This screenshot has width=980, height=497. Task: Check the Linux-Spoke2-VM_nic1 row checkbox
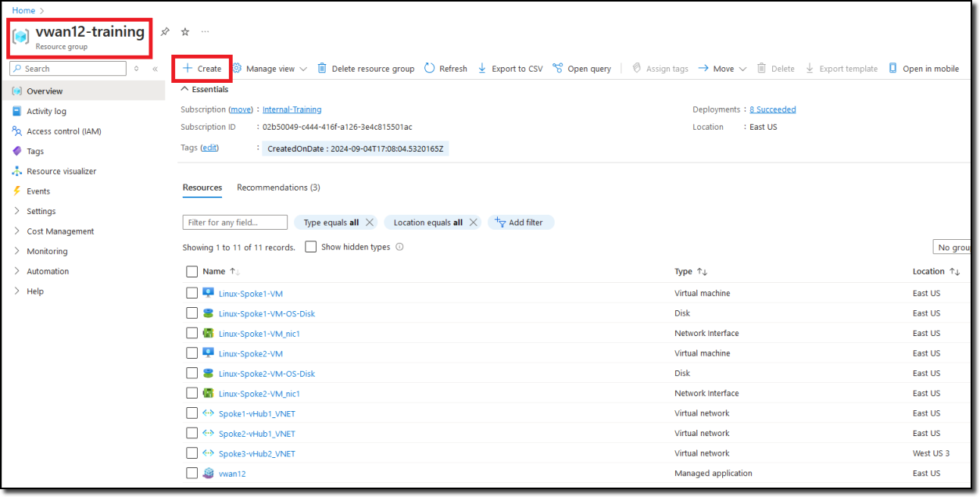pos(192,393)
